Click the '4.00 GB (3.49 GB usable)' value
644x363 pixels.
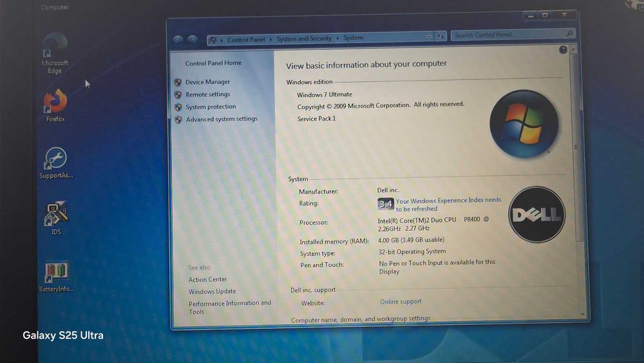click(411, 240)
